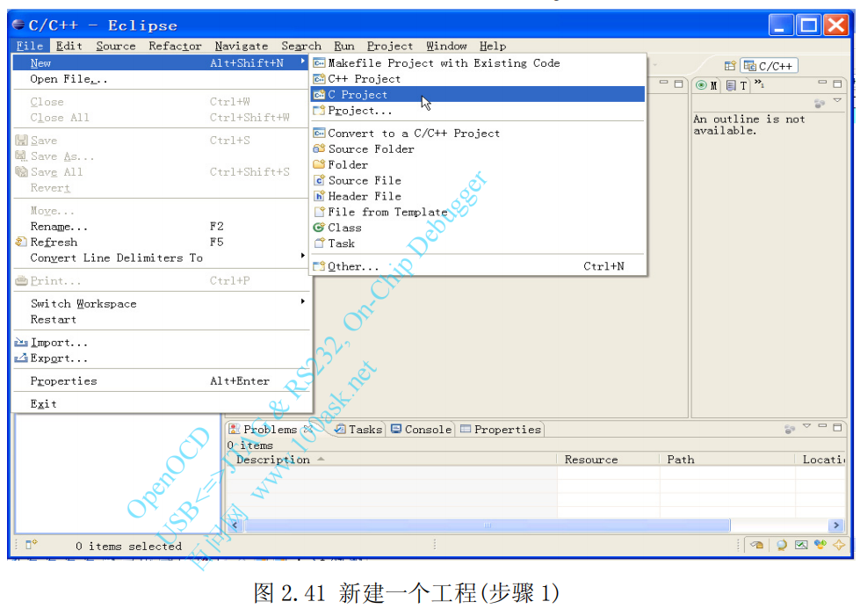
Task: Click the yellow star icon in status bar
Action: click(839, 545)
